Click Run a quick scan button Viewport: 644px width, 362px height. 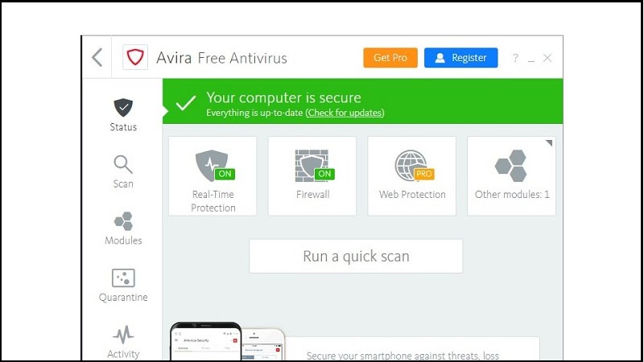click(x=356, y=256)
